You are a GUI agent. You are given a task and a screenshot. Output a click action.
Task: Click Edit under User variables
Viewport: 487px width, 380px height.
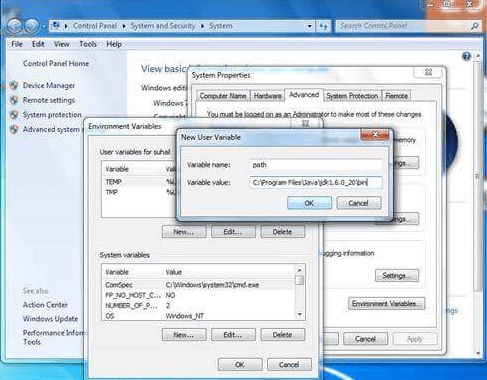[x=233, y=232]
